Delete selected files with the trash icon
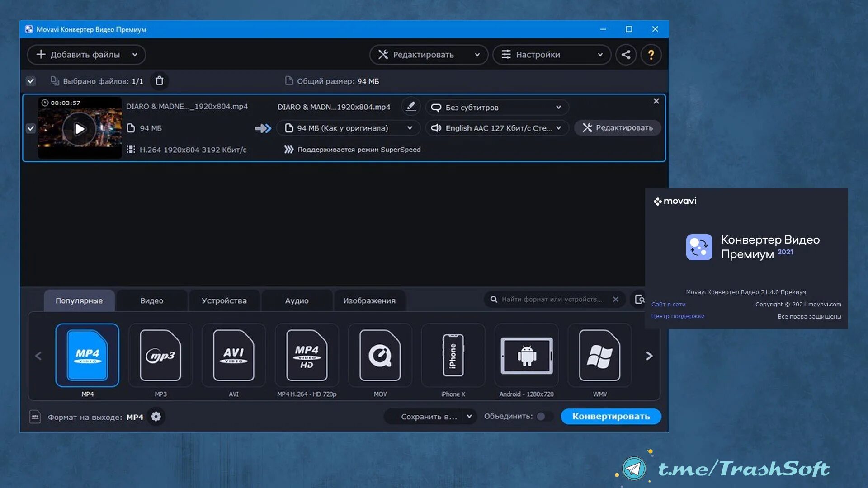Viewport: 868px width, 488px height. [x=159, y=81]
